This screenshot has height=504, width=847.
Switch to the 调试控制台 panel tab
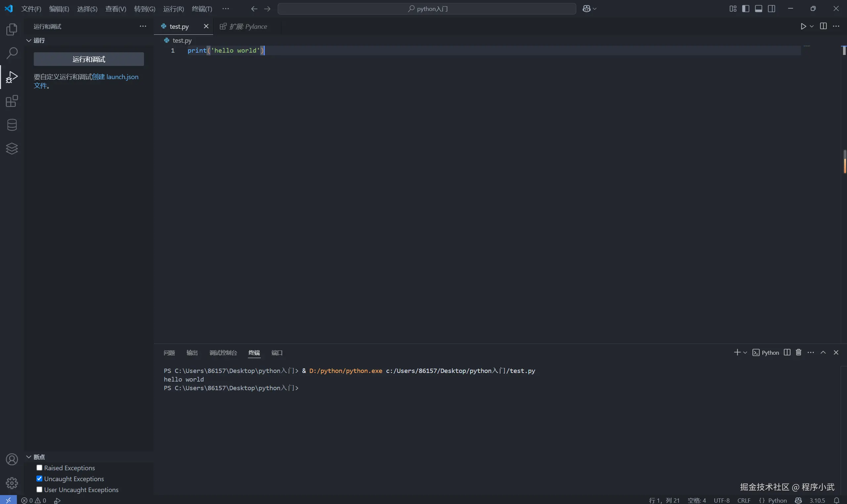pos(223,353)
